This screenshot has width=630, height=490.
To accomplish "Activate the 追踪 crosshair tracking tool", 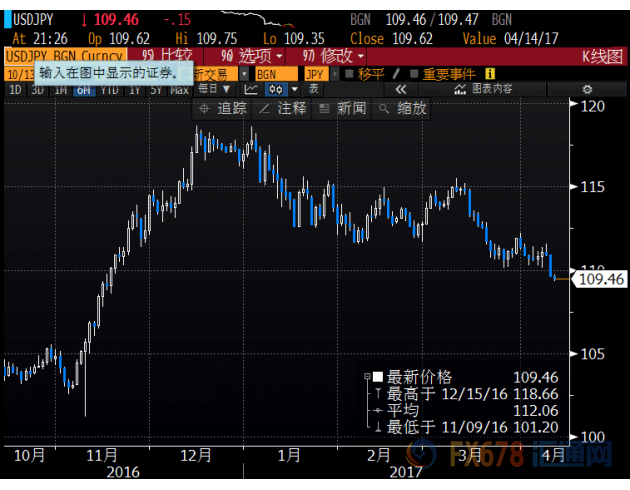I will (223, 108).
